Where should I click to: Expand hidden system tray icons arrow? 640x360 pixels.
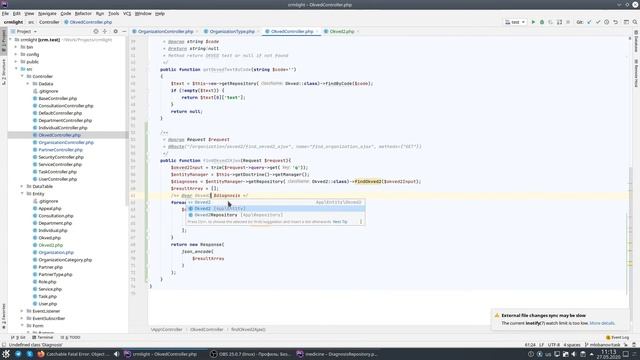click(x=591, y=354)
